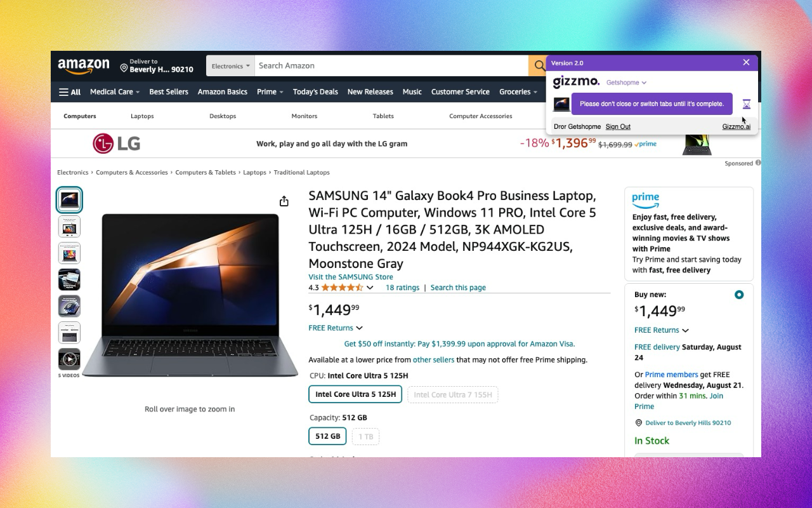
Task: Go to the Tablets subcategory tab
Action: coord(383,116)
